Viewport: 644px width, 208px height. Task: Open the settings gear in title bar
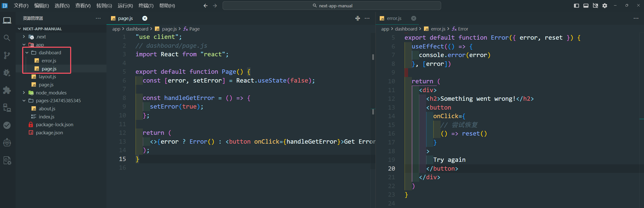pos(605,6)
